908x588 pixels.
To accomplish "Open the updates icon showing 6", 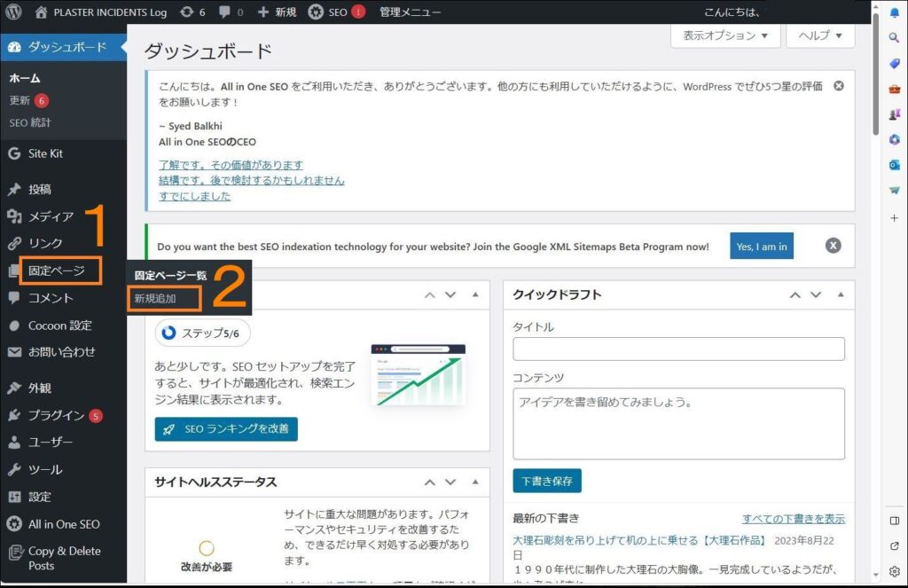I will click(192, 12).
